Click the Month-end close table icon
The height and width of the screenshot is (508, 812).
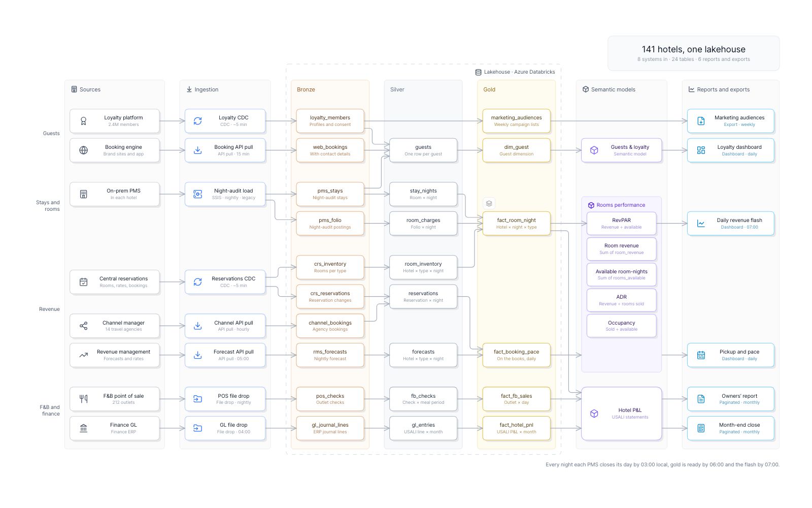click(701, 428)
